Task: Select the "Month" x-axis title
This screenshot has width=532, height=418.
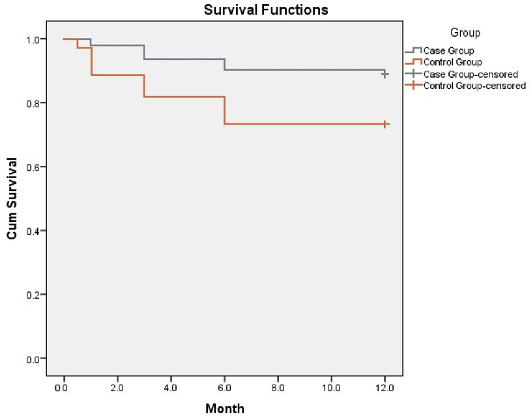Action: tap(225, 408)
